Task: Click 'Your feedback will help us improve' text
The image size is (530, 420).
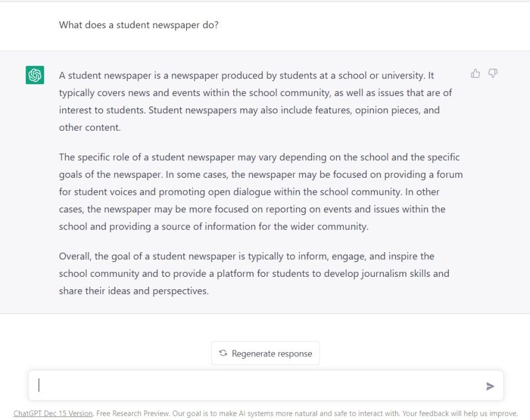Action: (460, 414)
